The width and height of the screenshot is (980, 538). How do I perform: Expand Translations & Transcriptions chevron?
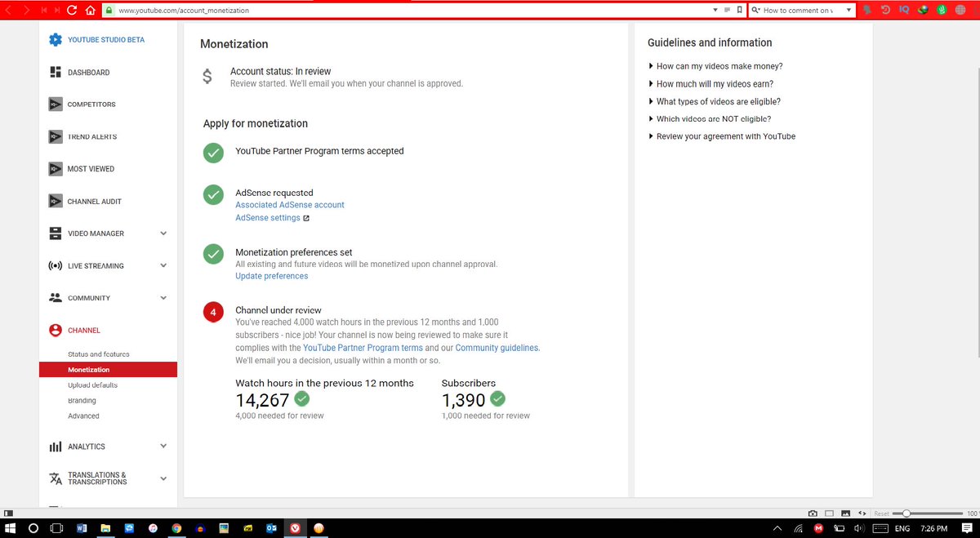coord(163,478)
